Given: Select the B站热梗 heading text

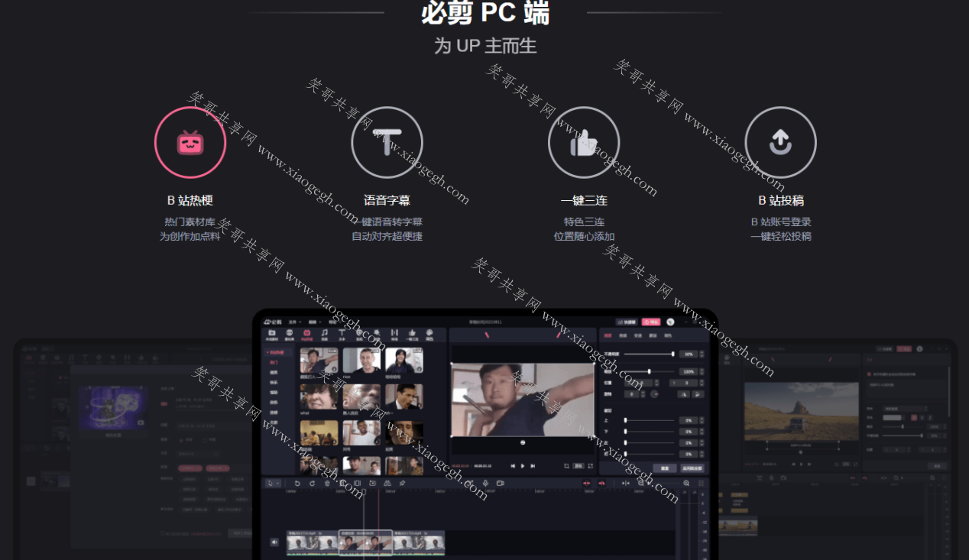Looking at the screenshot, I should [x=190, y=200].
